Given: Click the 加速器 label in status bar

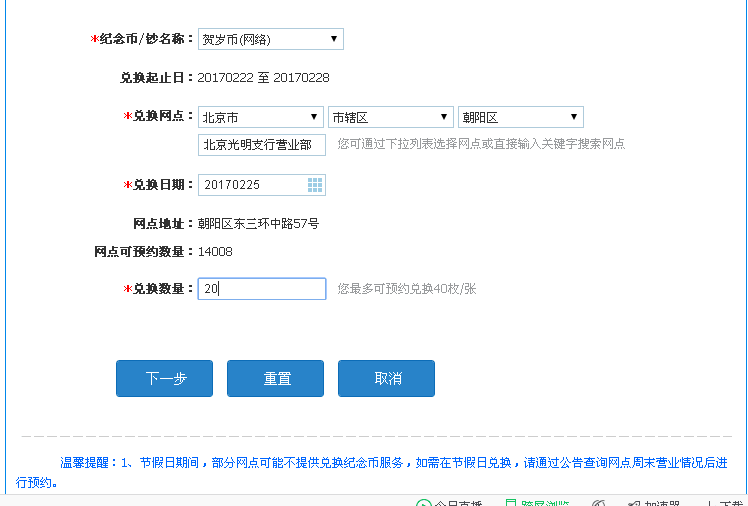Looking at the screenshot, I should coord(662,503).
